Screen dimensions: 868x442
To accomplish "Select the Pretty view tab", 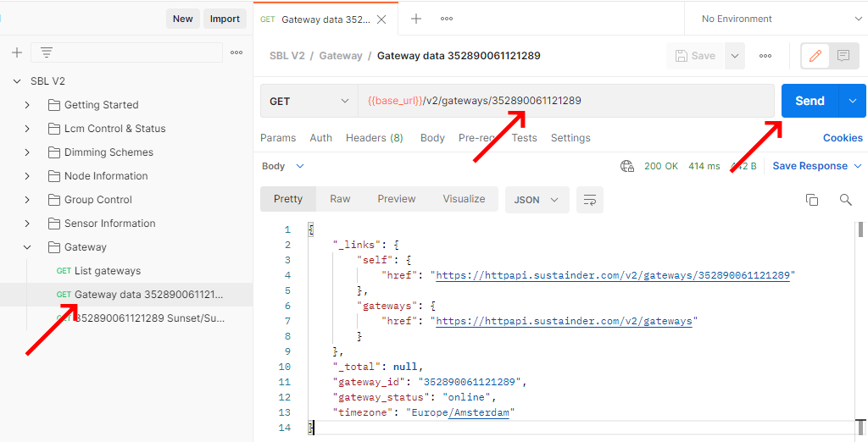I will [x=288, y=199].
